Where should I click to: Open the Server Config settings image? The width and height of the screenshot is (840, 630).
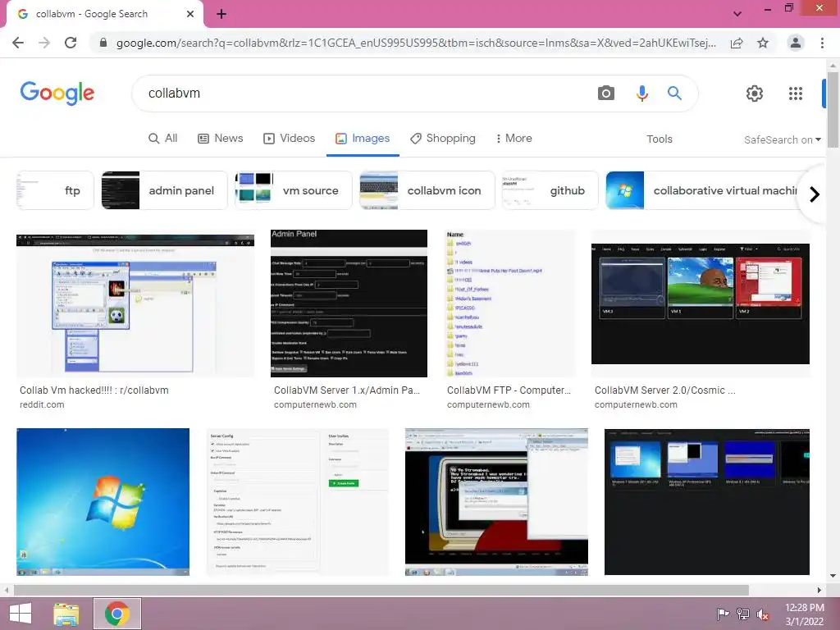297,501
